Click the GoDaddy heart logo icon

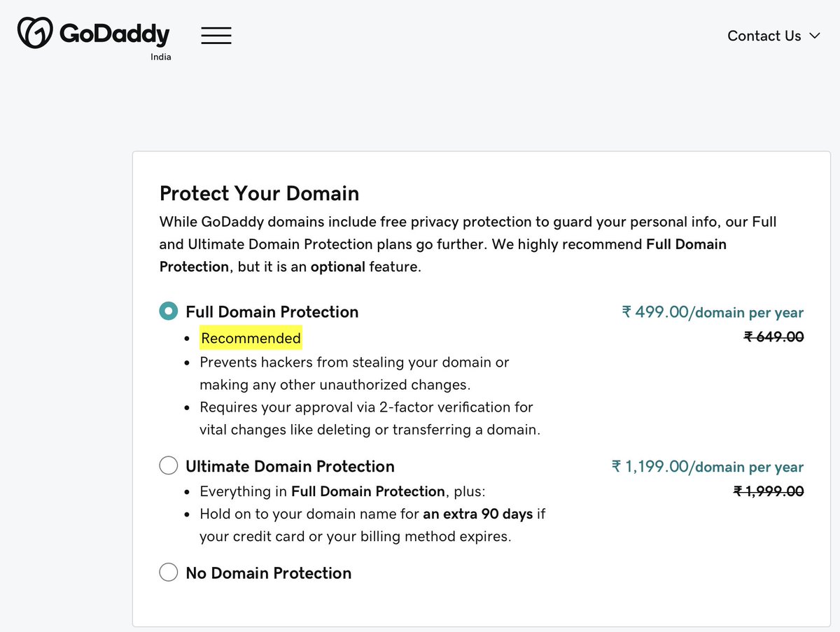(x=36, y=34)
